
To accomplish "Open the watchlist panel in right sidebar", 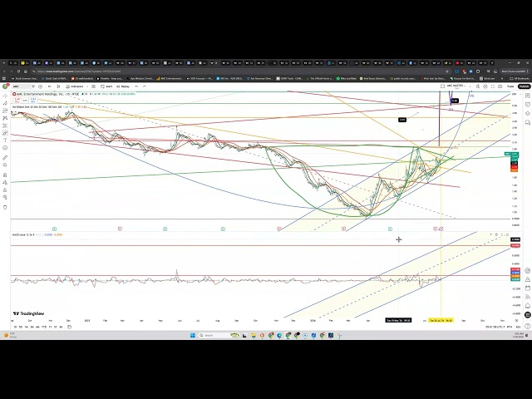I will [528, 96].
